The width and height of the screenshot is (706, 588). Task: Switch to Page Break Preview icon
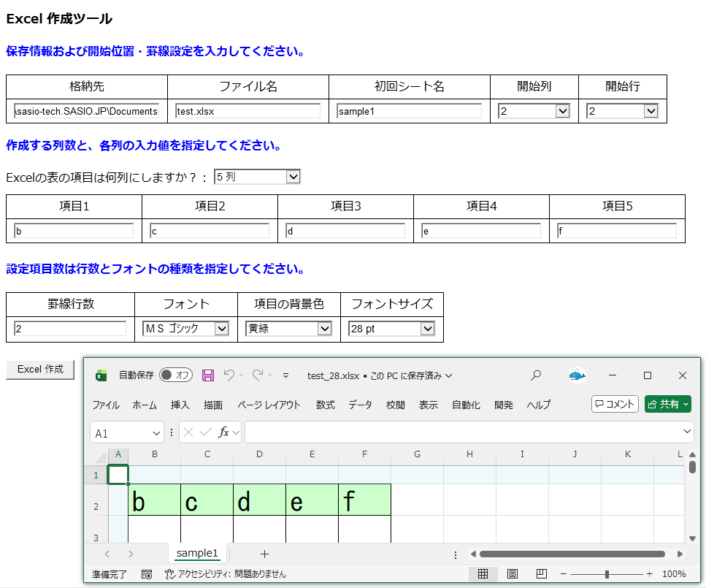click(541, 574)
